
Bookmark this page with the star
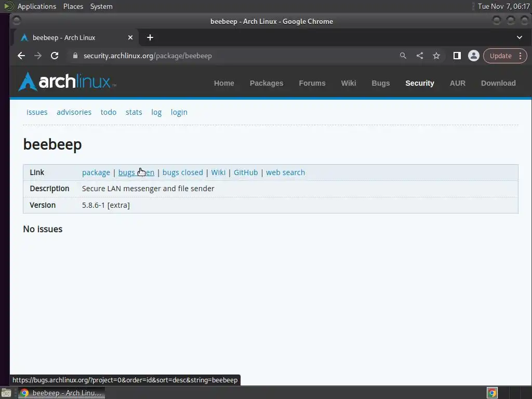[x=436, y=56]
